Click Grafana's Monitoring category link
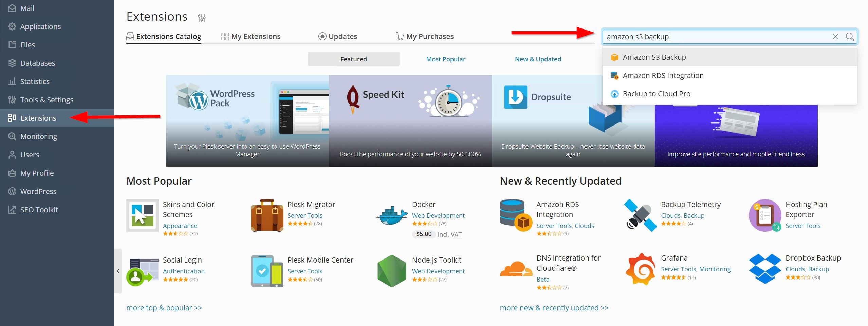 tap(715, 269)
